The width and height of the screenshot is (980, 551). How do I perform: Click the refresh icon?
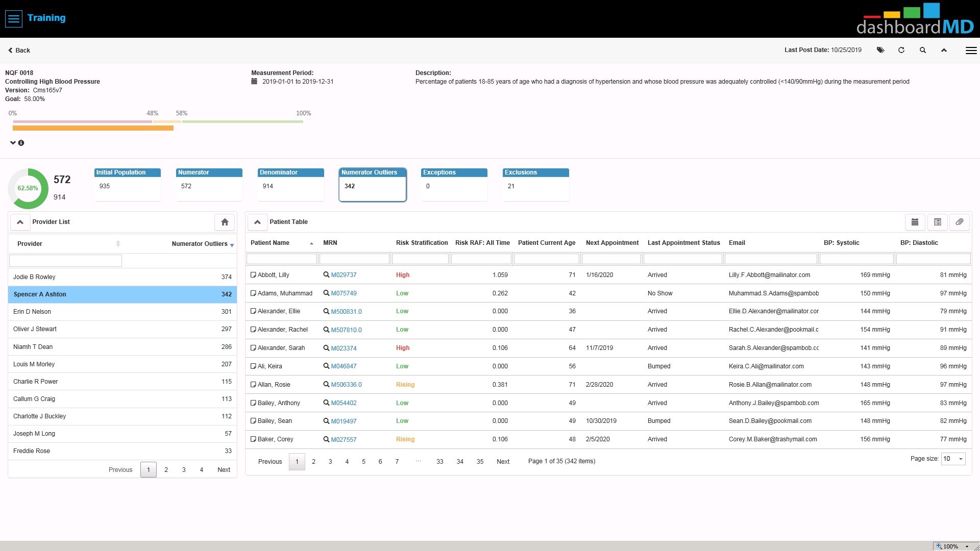[x=901, y=50]
